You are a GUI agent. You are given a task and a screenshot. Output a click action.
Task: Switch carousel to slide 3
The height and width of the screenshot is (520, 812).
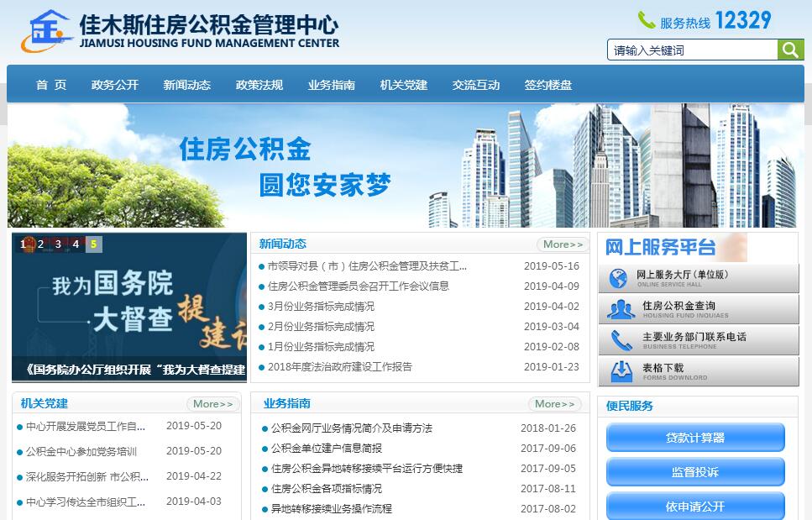[x=58, y=244]
